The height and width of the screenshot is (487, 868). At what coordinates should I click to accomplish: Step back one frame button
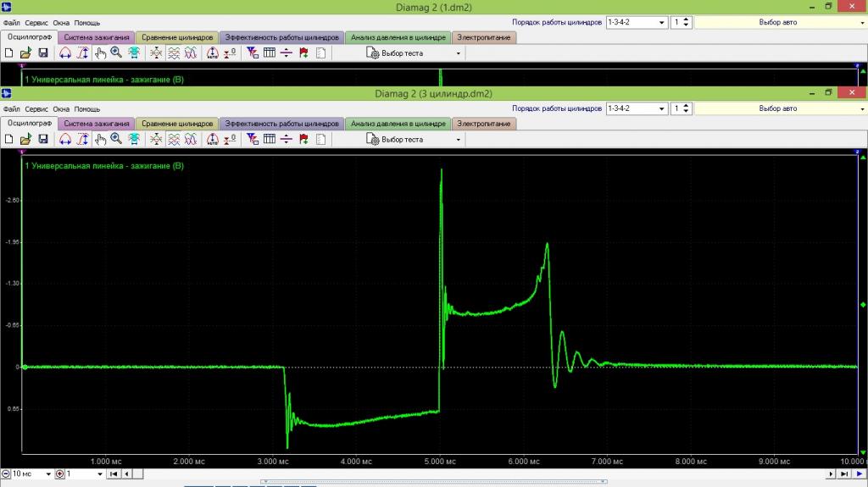pos(127,473)
